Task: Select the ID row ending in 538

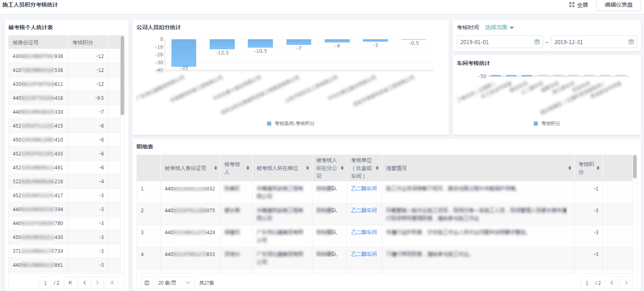Action: tap(64, 70)
